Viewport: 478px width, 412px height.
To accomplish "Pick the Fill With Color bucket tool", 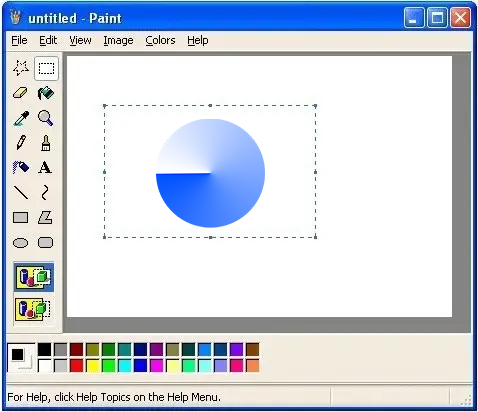I will point(46,93).
